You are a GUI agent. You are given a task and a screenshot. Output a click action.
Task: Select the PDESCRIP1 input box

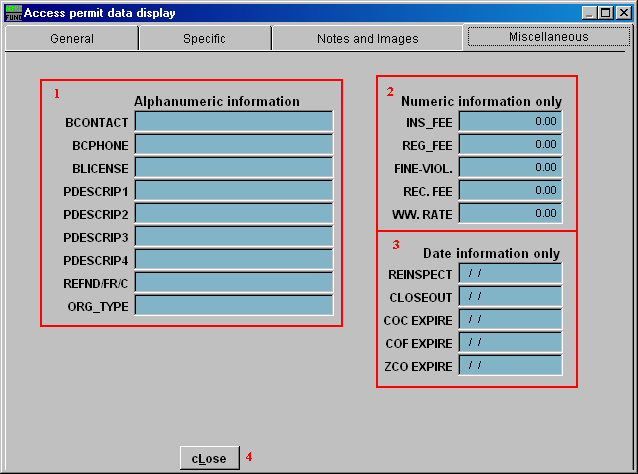[x=234, y=190]
